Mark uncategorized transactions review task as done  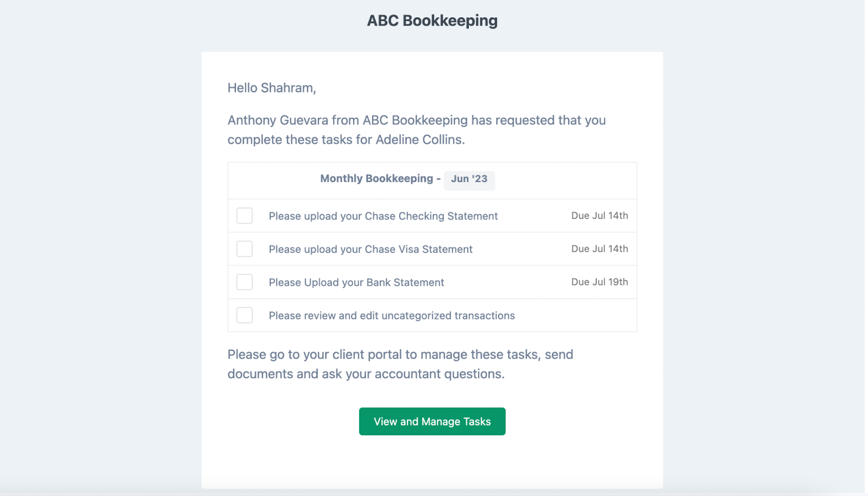click(245, 315)
